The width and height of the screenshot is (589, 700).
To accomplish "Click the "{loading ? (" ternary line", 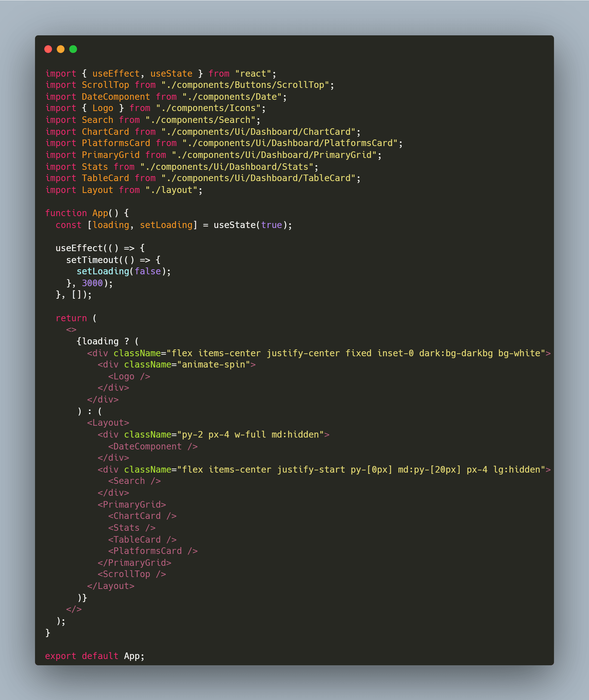I will [x=108, y=341].
